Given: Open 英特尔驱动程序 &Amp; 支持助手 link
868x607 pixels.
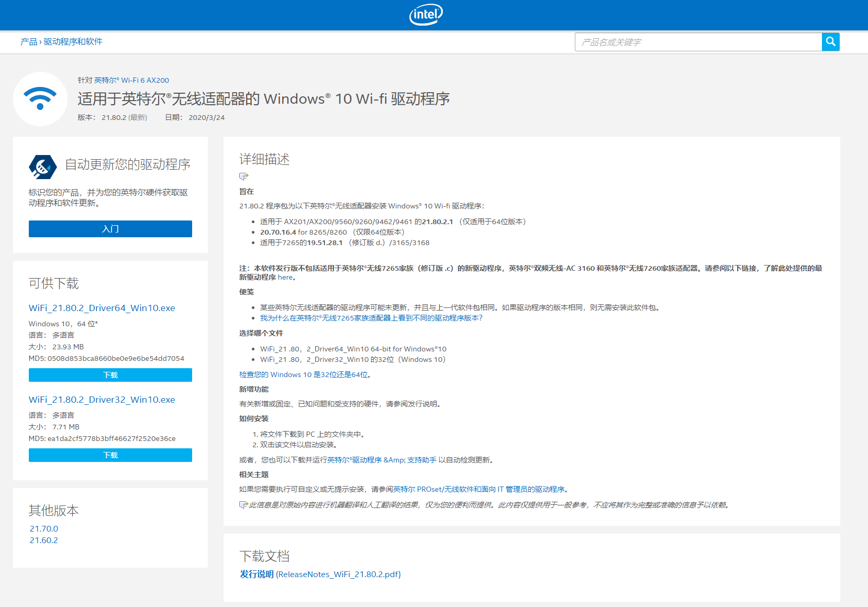Looking at the screenshot, I should coord(382,460).
